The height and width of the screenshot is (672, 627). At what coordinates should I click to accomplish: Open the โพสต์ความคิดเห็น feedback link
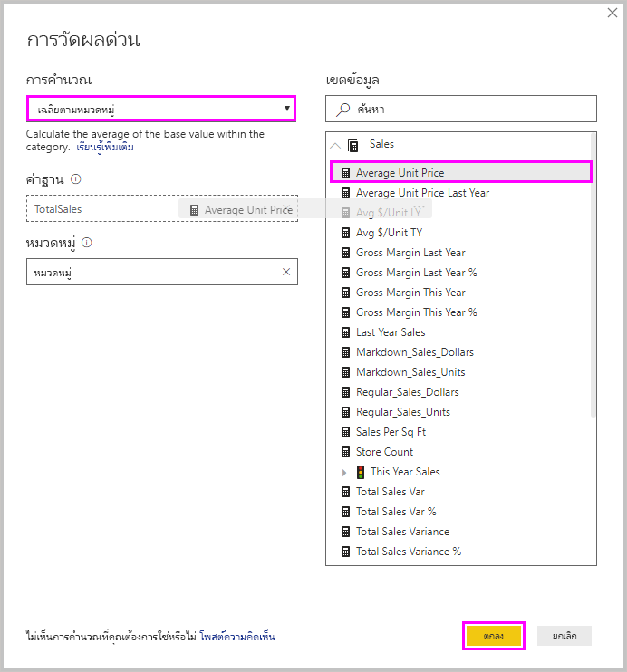click(x=237, y=637)
